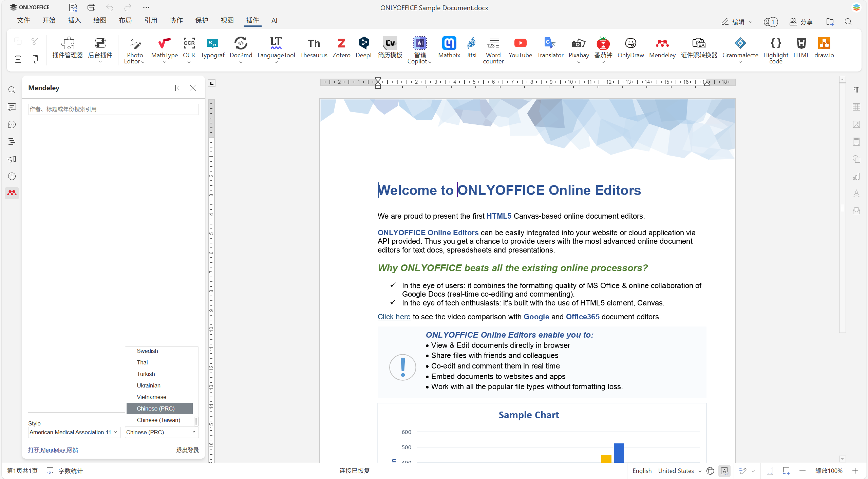The height and width of the screenshot is (479, 868).
Task: Launch the OnlyDraw plugin
Action: pyautogui.click(x=630, y=47)
